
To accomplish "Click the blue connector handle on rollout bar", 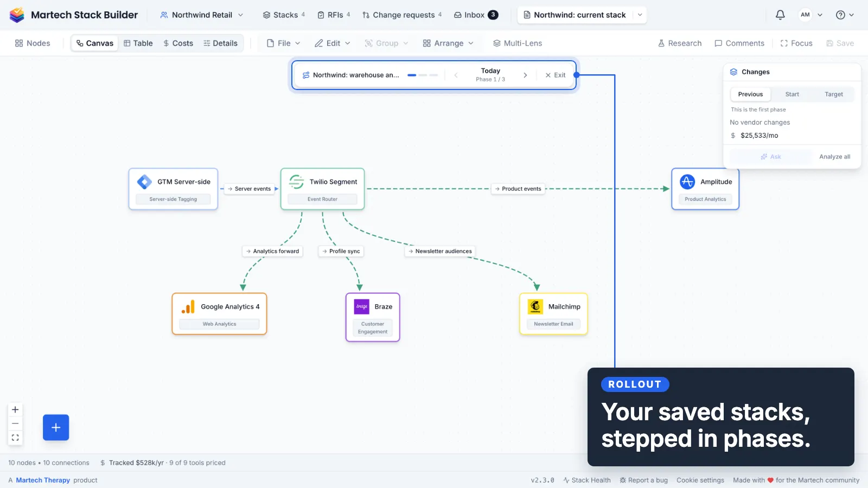I will tap(577, 75).
